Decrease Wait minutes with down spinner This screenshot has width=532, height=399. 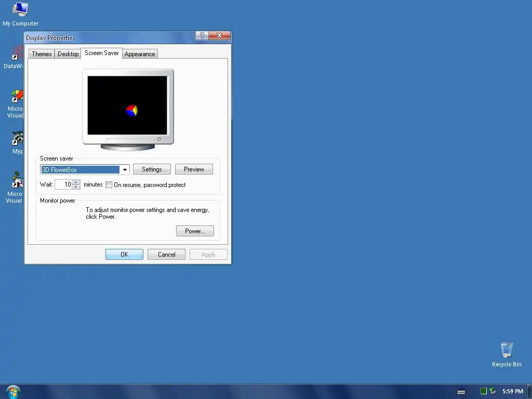tap(76, 187)
